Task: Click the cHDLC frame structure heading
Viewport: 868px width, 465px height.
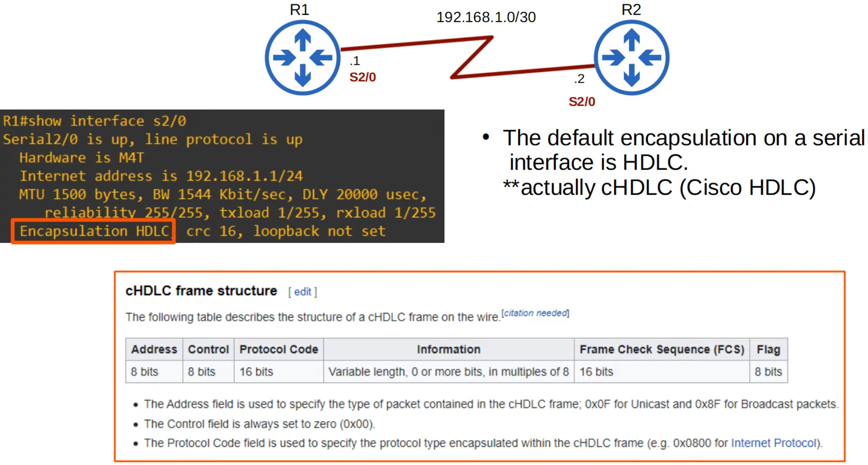Action: (201, 291)
